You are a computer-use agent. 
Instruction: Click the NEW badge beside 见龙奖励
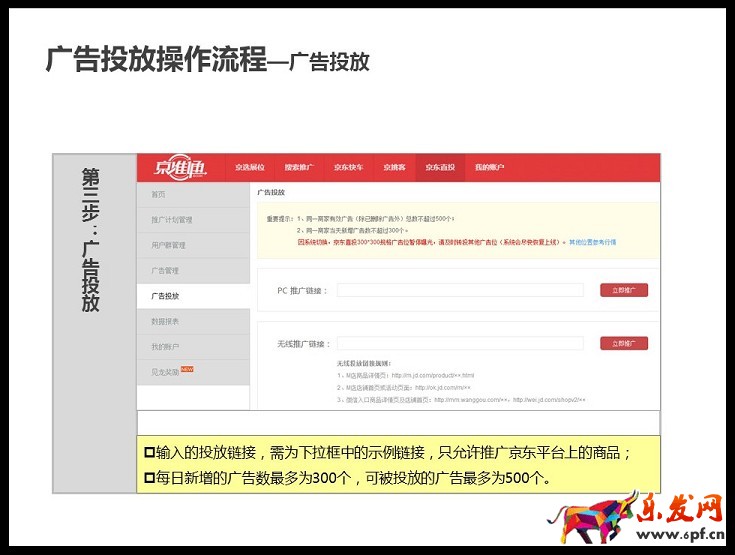click(x=186, y=370)
